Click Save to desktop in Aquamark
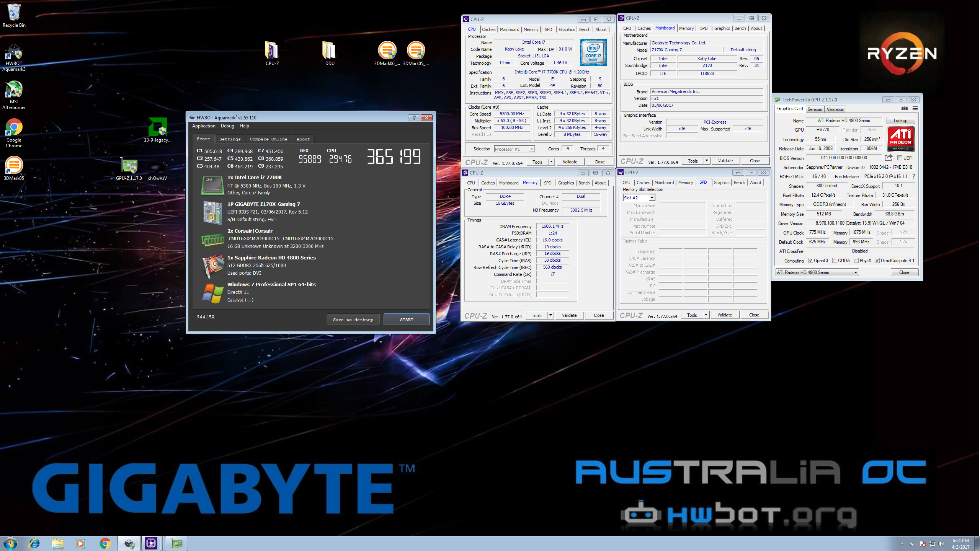Image resolution: width=980 pixels, height=551 pixels. [353, 320]
